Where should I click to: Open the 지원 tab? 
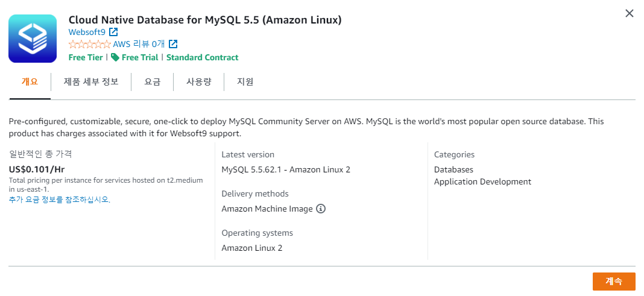coord(245,82)
